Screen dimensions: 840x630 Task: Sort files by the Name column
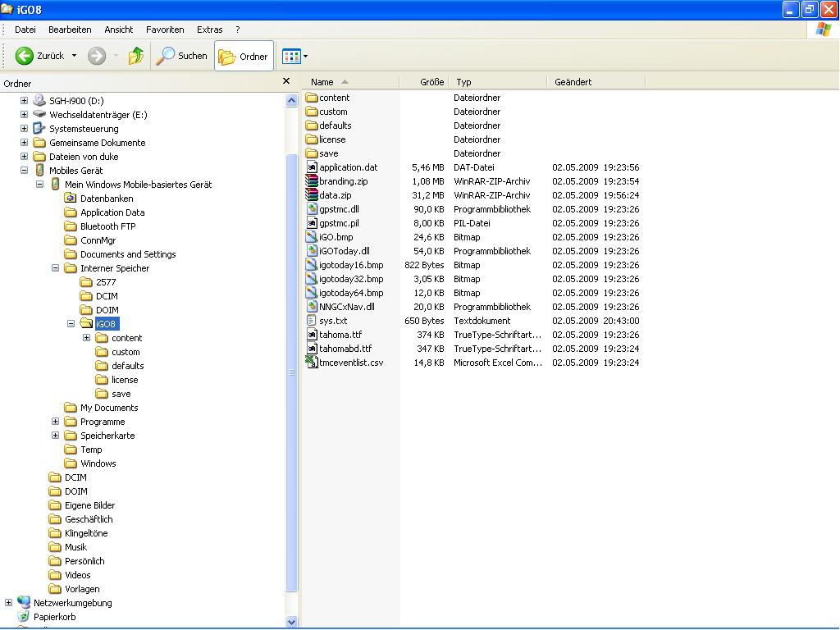[x=351, y=82]
